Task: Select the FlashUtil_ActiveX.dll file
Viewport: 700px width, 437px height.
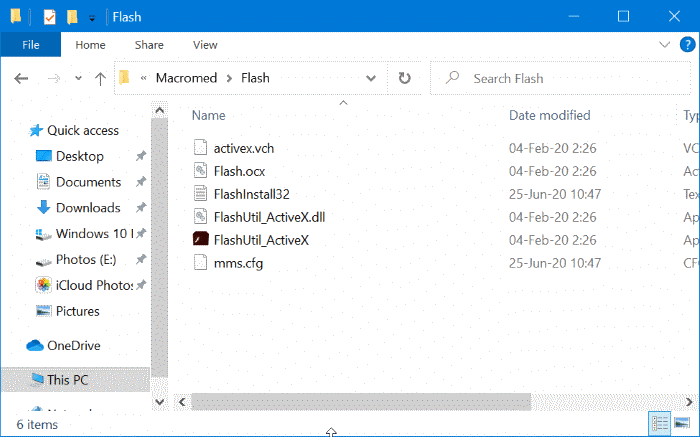Action: coord(269,217)
